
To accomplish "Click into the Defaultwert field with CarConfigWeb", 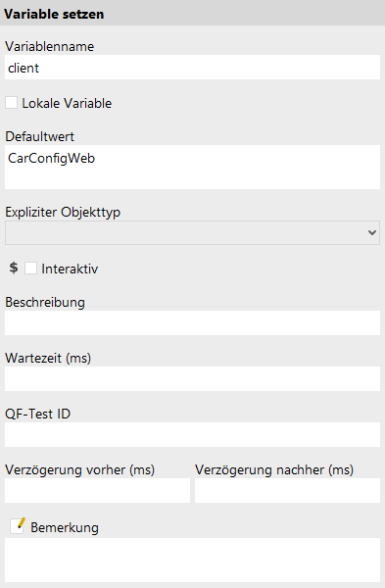I will point(192,168).
